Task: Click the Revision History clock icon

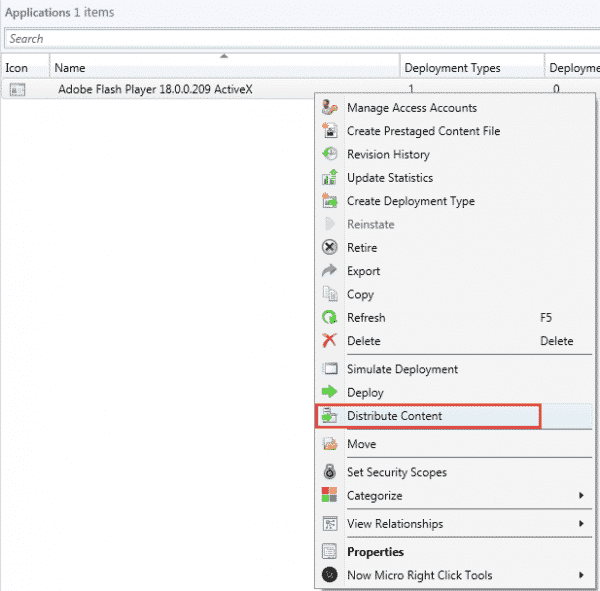Action: [x=330, y=154]
